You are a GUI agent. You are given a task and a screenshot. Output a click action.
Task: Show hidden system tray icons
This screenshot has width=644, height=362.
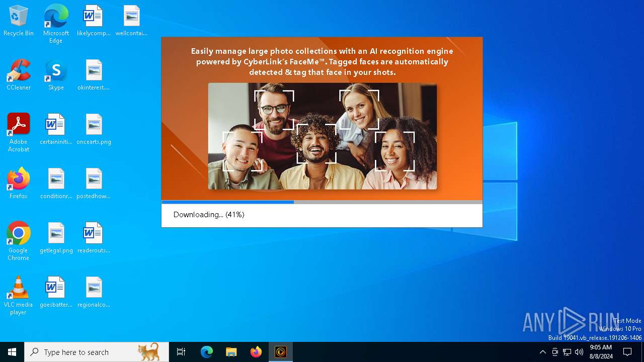(542, 352)
